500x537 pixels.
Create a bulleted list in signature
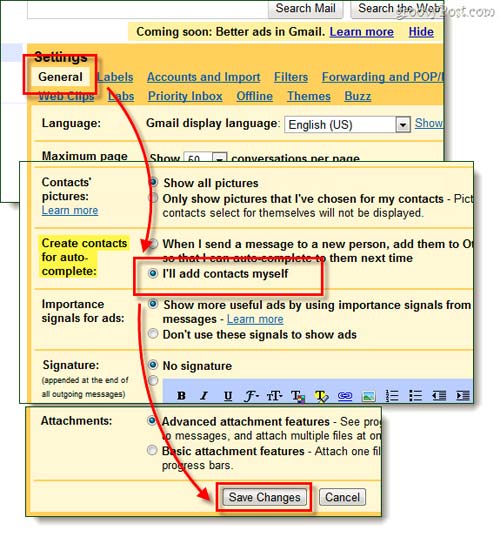(x=415, y=396)
